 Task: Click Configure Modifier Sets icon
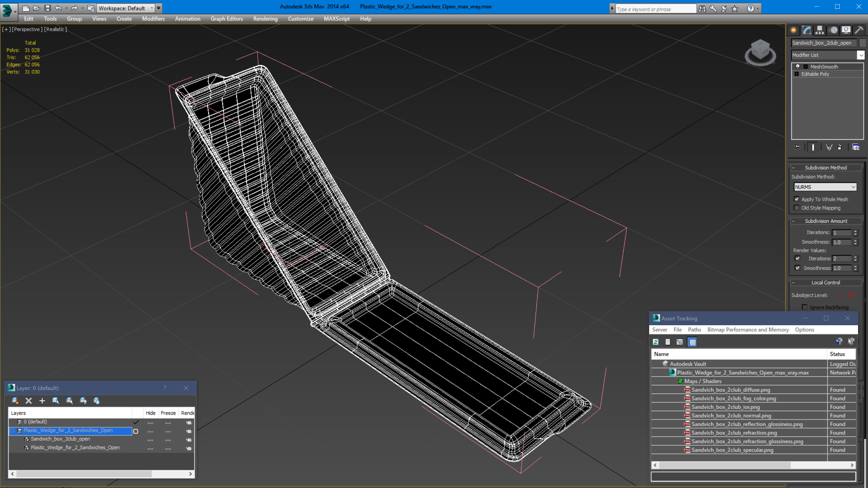coord(856,147)
